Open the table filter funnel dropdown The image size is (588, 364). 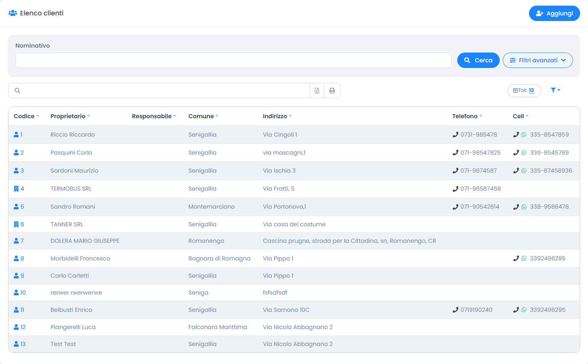[555, 90]
